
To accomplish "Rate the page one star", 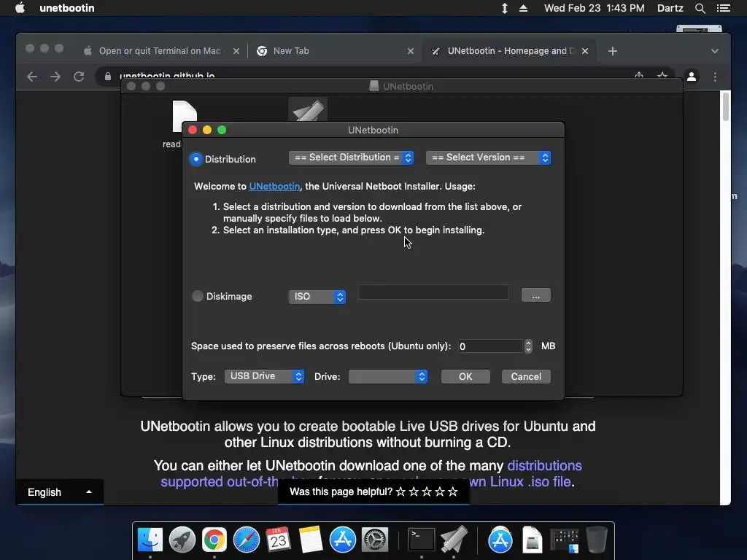I will point(400,492).
